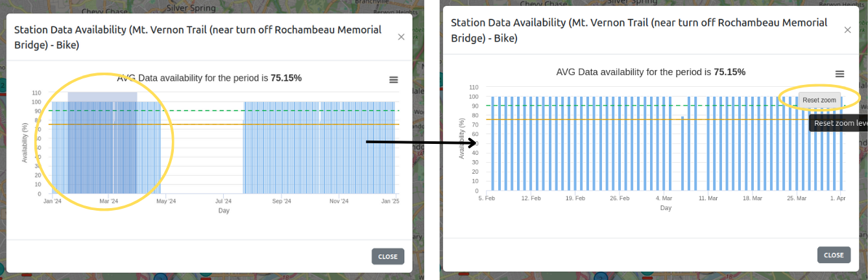Click the Reset zoom button

(819, 100)
